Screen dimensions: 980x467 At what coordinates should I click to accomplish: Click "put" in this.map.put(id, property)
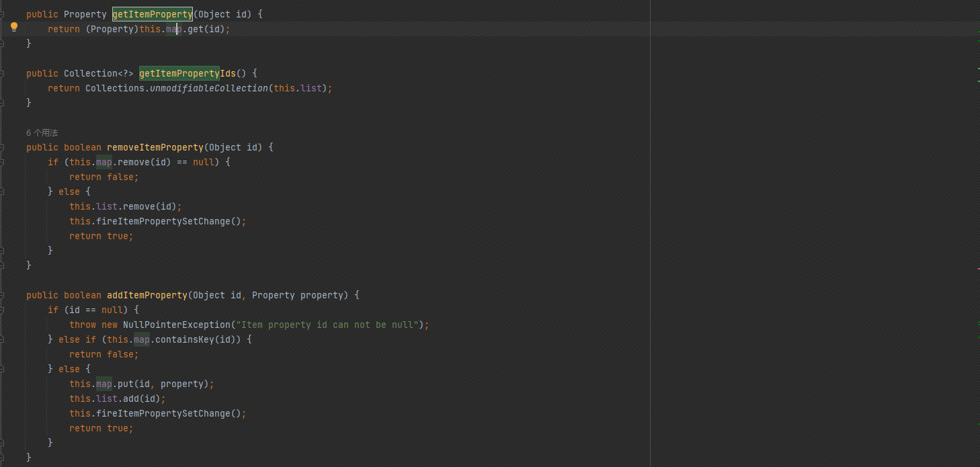(x=126, y=384)
